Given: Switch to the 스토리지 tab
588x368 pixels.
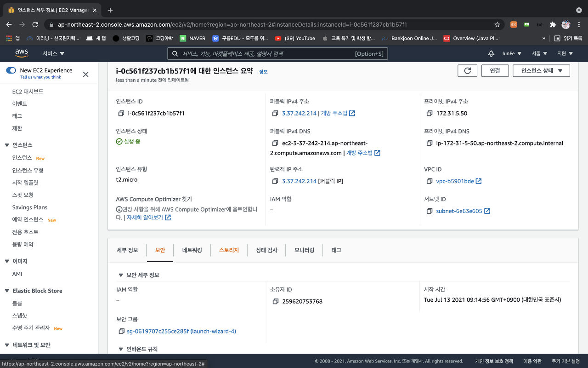Looking at the screenshot, I should tap(229, 250).
